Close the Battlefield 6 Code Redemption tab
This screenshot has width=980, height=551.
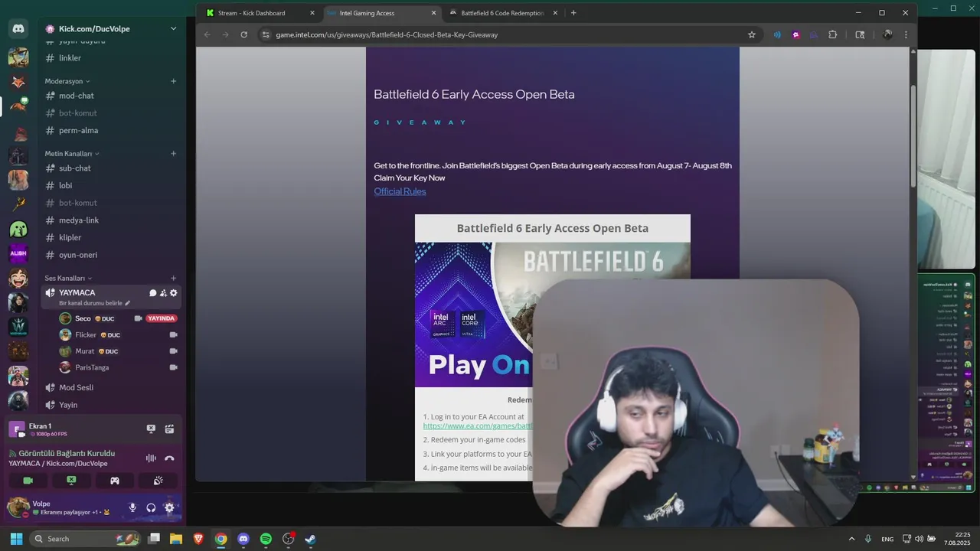click(x=555, y=13)
